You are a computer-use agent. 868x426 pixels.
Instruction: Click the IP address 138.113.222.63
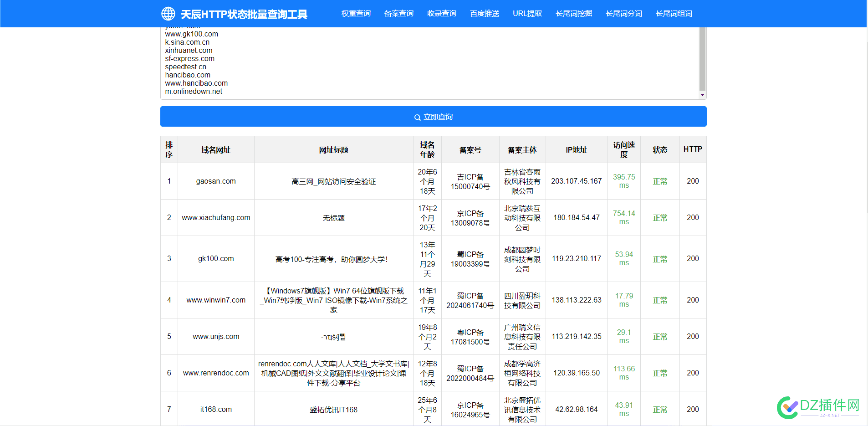click(x=577, y=300)
